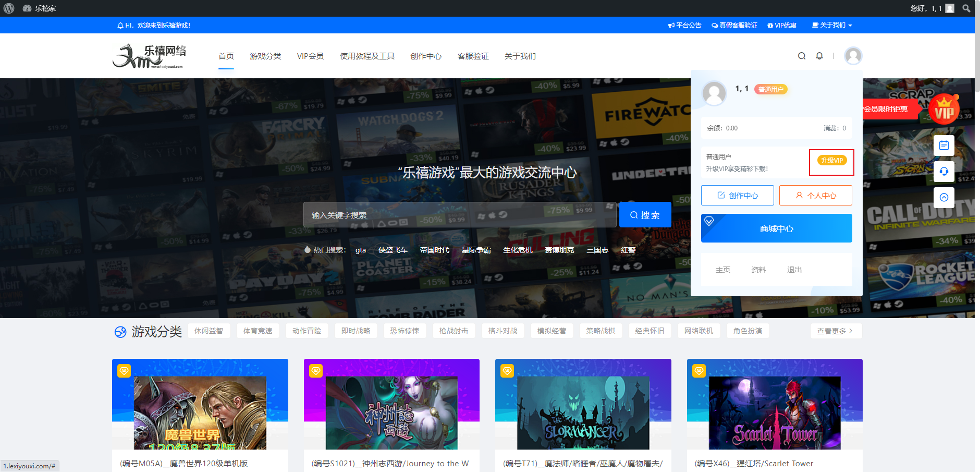Image resolution: width=980 pixels, height=472 pixels.
Task: Click the WordPress logo in admin bar
Action: tap(9, 8)
